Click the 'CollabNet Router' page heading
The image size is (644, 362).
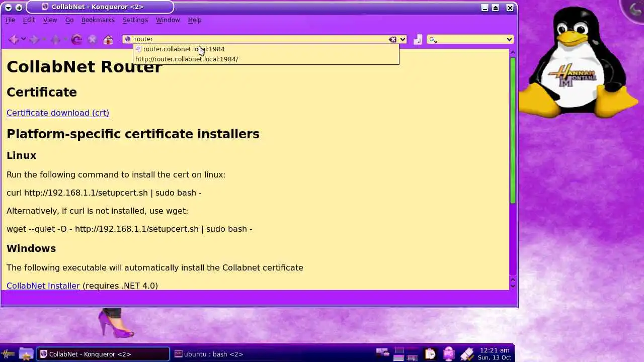pos(84,67)
